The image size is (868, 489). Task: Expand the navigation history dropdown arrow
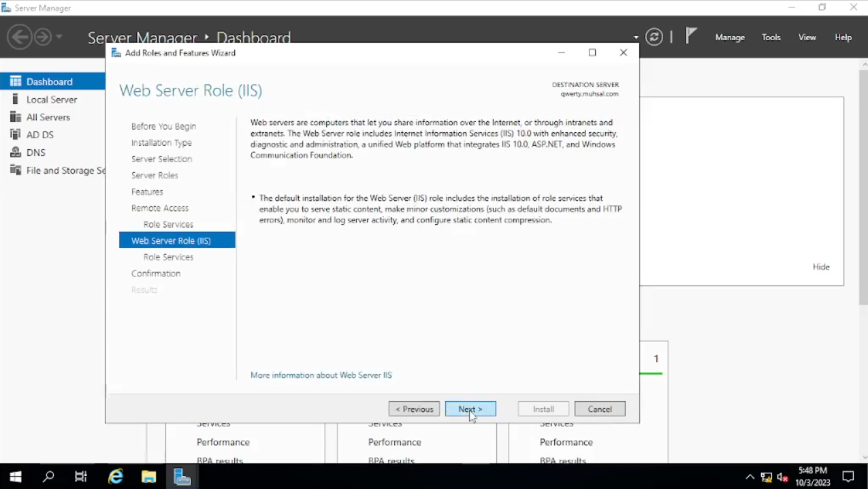tap(59, 37)
